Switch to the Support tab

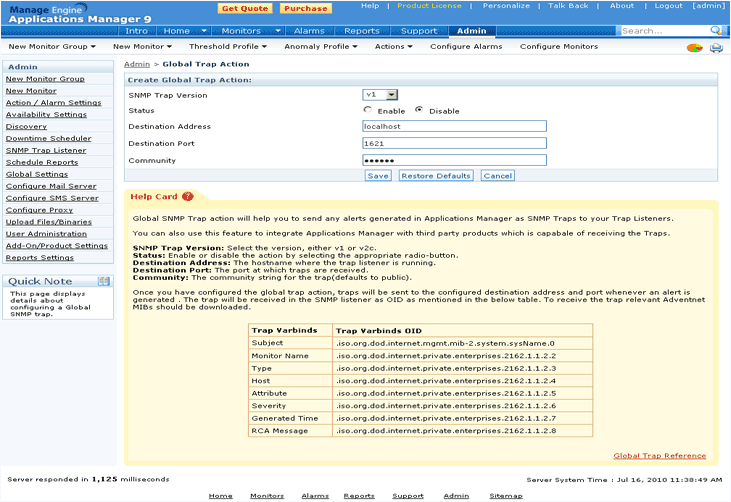tap(419, 31)
